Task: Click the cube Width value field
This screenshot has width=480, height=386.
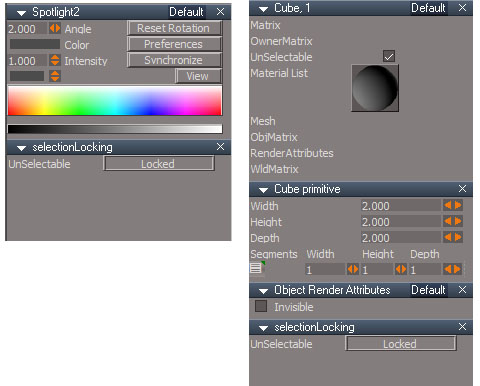Action: [x=401, y=206]
